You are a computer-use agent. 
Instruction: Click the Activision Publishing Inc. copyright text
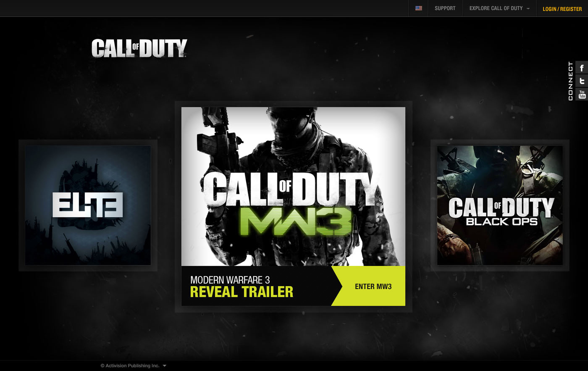point(130,366)
